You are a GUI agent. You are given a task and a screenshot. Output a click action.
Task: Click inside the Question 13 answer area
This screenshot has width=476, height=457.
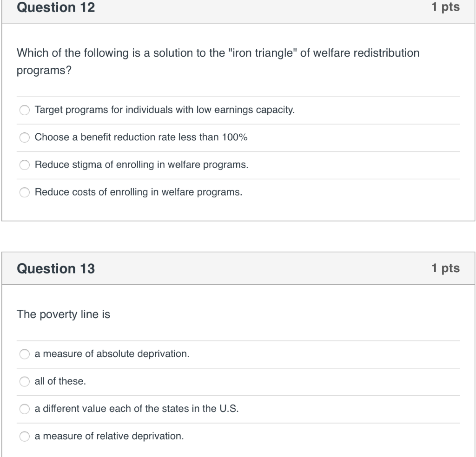coord(238,395)
